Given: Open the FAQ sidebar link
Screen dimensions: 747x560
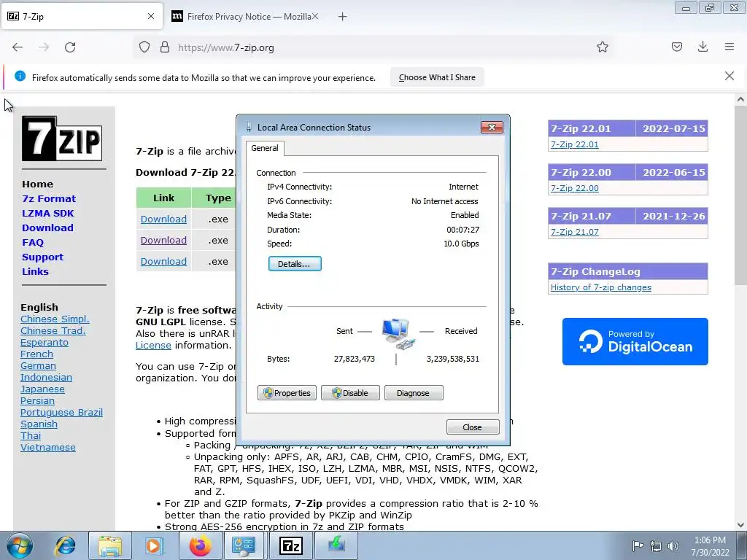Looking at the screenshot, I should tap(33, 242).
